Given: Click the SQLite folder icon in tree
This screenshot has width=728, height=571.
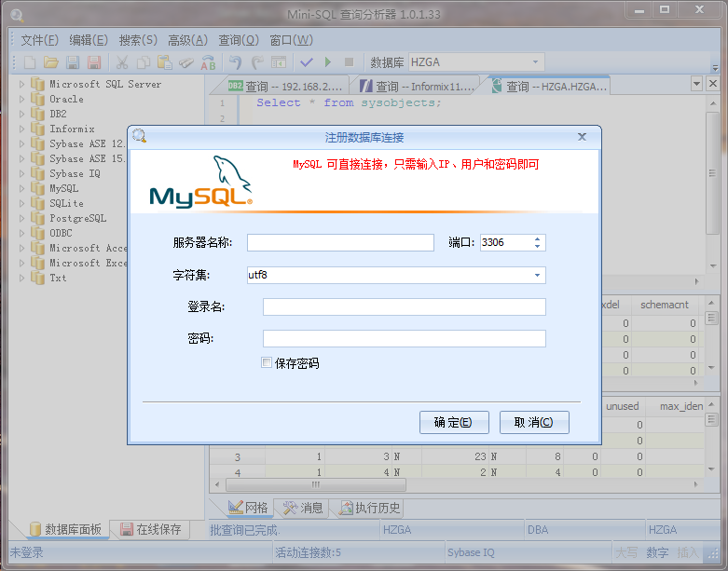Looking at the screenshot, I should [x=37, y=203].
